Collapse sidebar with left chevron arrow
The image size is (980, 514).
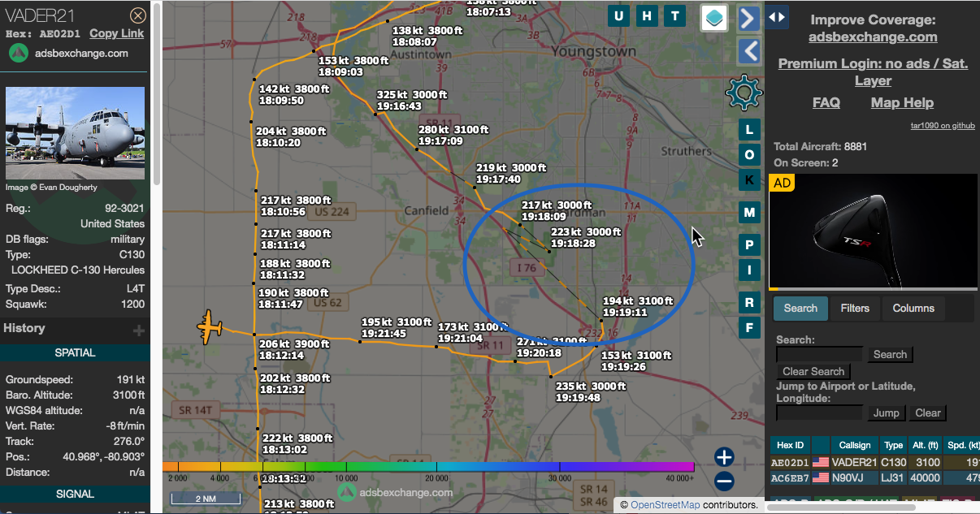(x=748, y=51)
